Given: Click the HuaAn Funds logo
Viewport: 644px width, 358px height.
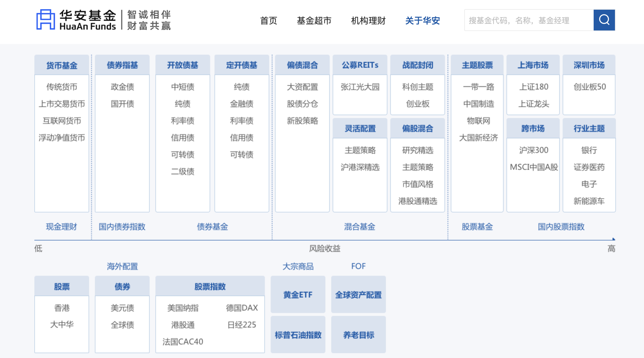Looking at the screenshot, I should 103,20.
